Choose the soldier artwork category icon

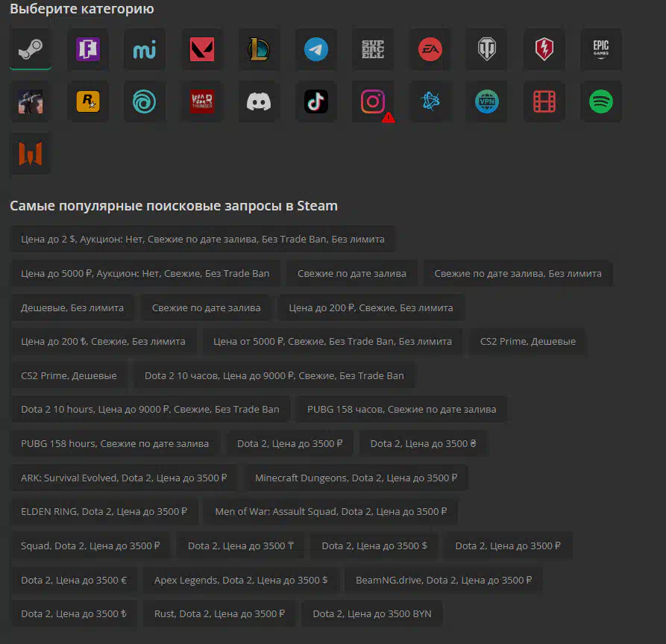point(31,101)
